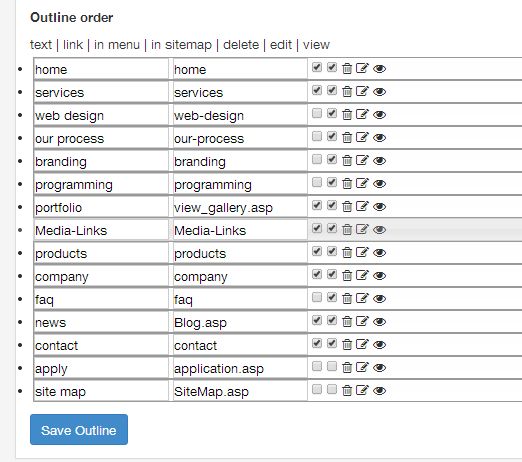This screenshot has width=522, height=462.
Task: Click the view_gallery.asp link field
Action: [x=240, y=207]
